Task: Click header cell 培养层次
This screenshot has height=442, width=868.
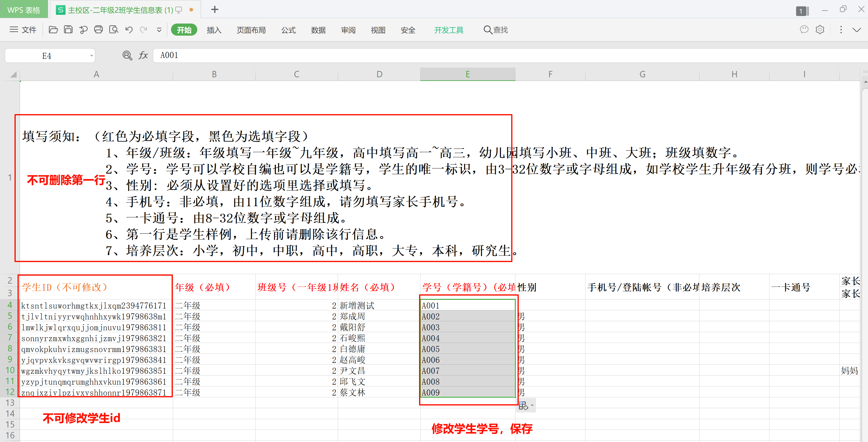Action: pyautogui.click(x=734, y=287)
